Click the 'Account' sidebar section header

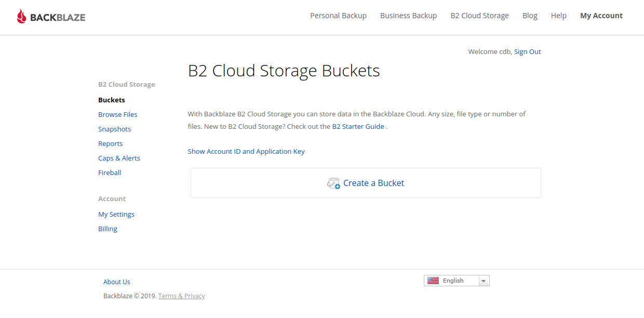(x=112, y=198)
